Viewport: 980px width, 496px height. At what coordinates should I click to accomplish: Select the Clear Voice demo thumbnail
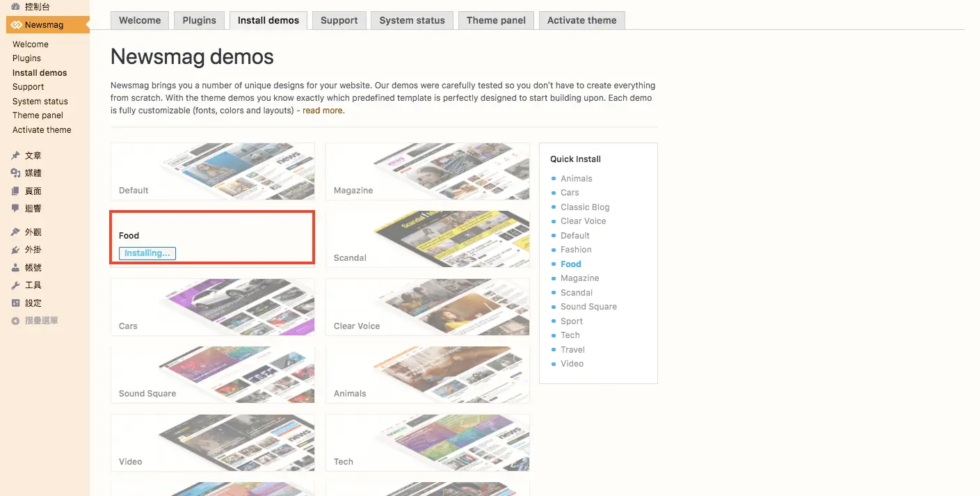click(x=427, y=307)
